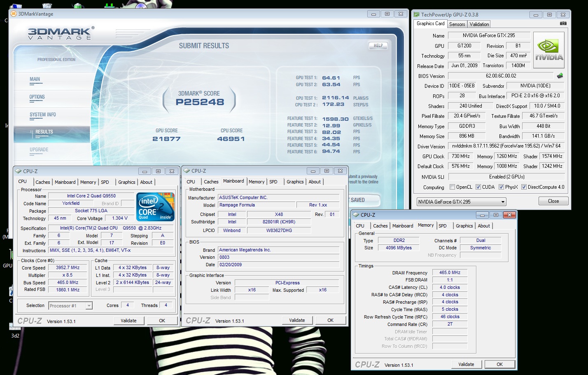
Task: Click Close button in GPU-Z
Action: click(553, 201)
